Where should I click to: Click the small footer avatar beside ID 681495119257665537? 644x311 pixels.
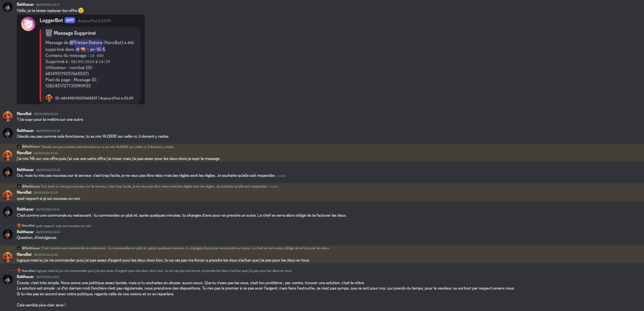pyautogui.click(x=49, y=98)
